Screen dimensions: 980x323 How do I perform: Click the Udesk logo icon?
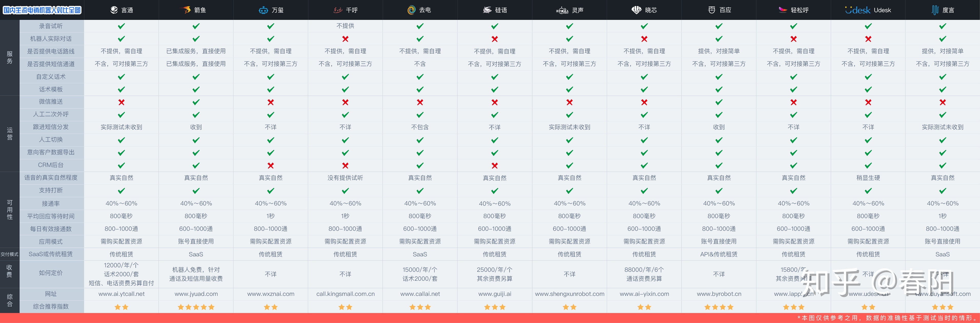857,10
